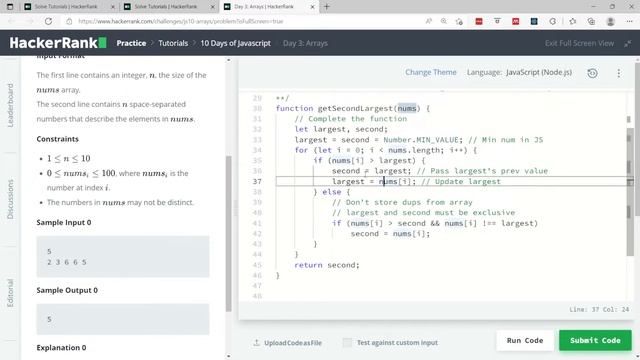The height and width of the screenshot is (360, 640).
Task: Click 'Line: 37 Col: 24' status text
Action: point(599,309)
